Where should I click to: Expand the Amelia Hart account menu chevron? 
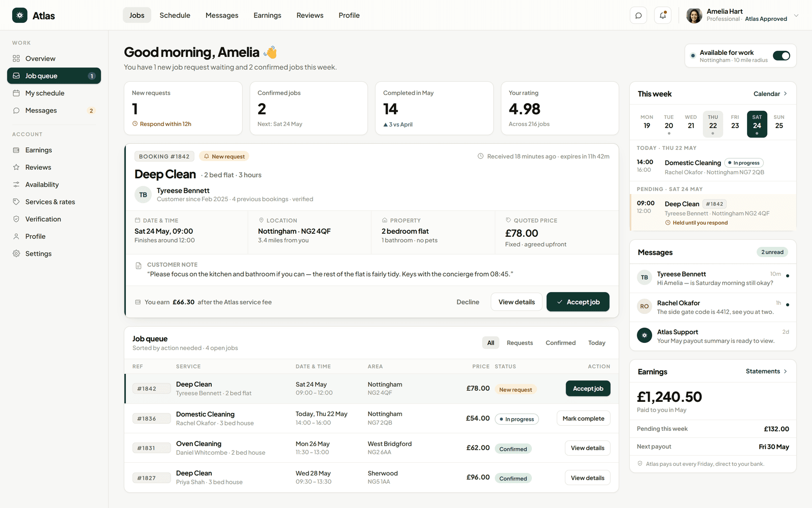(x=796, y=15)
